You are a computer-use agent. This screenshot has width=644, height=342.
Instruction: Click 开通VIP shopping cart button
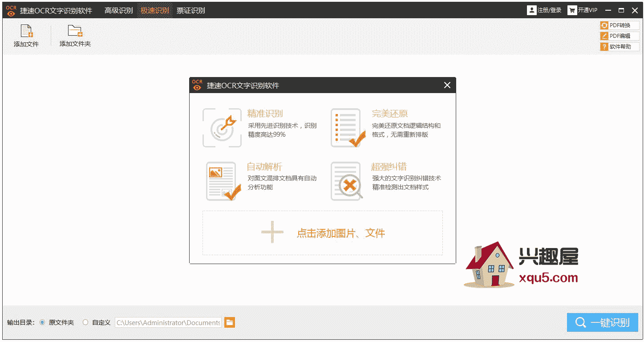[x=583, y=10]
